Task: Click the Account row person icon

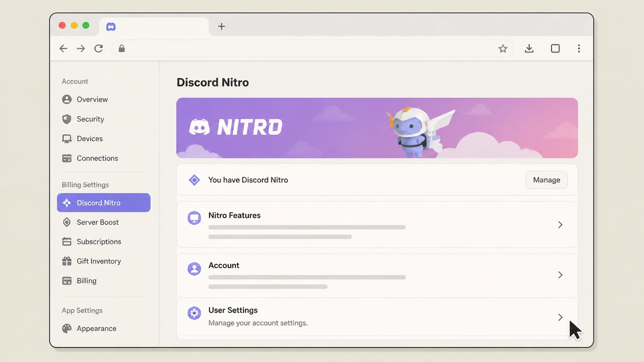Action: (x=194, y=269)
